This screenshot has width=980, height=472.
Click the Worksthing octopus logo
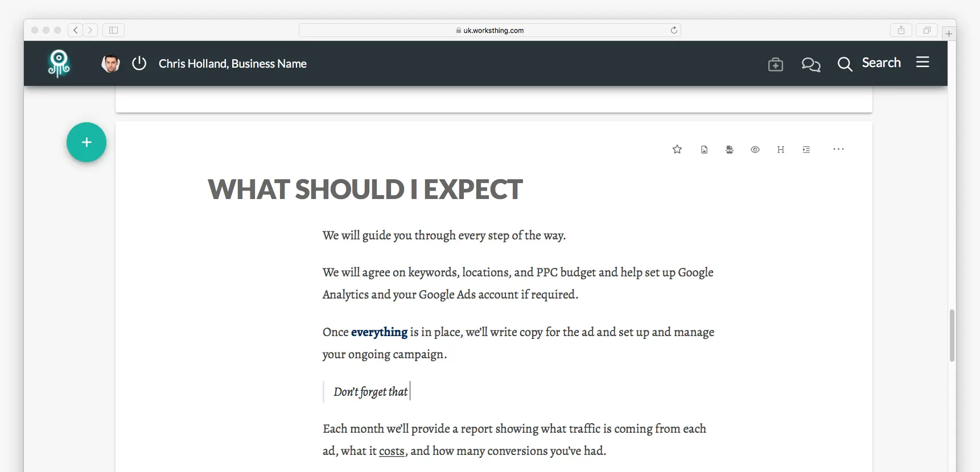pos(59,63)
